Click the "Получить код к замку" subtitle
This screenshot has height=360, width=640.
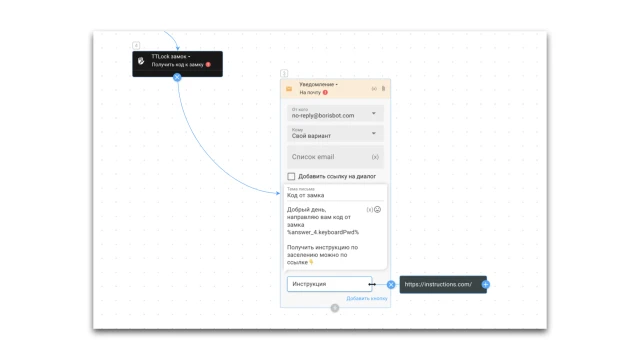tap(177, 64)
